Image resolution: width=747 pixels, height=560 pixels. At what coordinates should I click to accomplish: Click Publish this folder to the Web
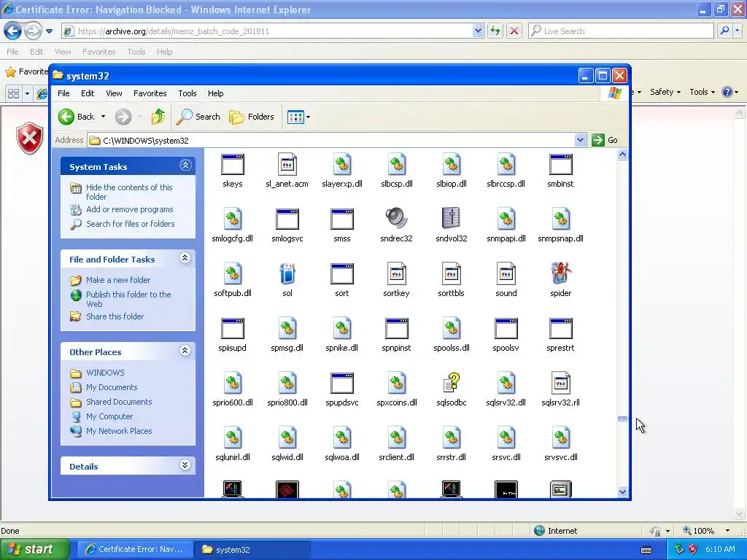(128, 299)
